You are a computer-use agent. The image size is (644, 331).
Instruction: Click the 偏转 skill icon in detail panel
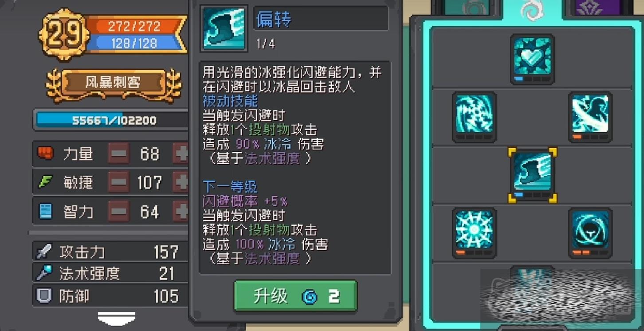[224, 28]
